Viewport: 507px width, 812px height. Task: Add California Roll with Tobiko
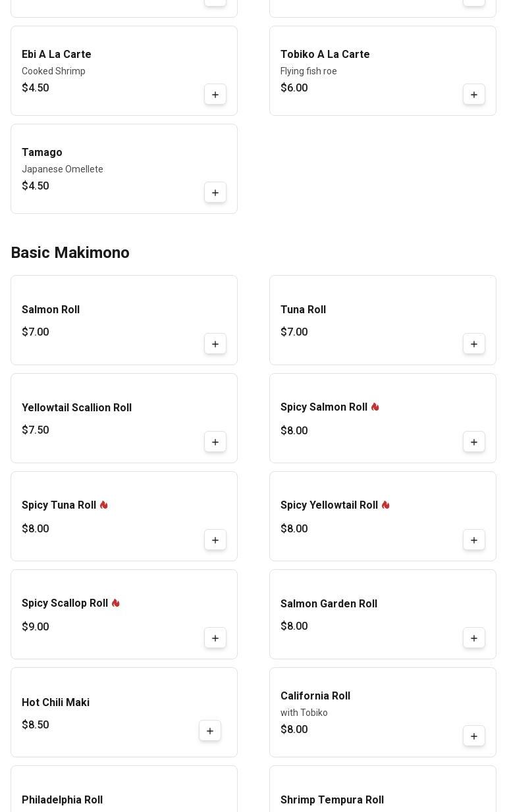coord(474,736)
